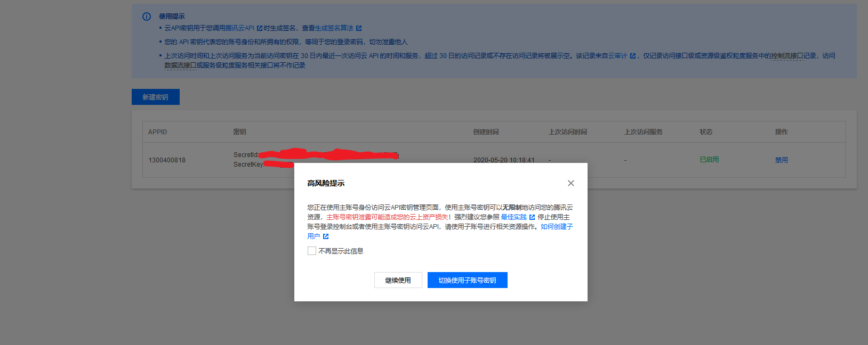Click the external-link icon after 生成签名算法
Image resolution: width=868 pixels, height=345 pixels.
359,28
